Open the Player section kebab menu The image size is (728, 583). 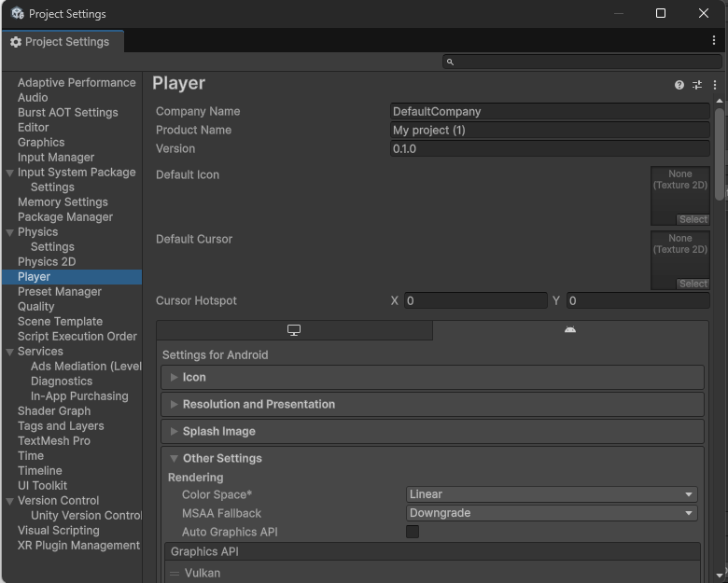(x=715, y=85)
